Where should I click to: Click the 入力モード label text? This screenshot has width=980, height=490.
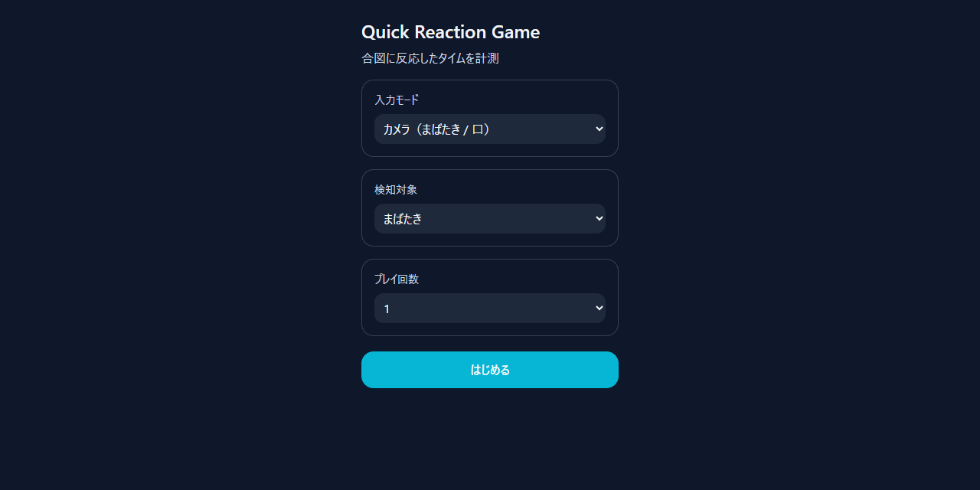click(397, 100)
